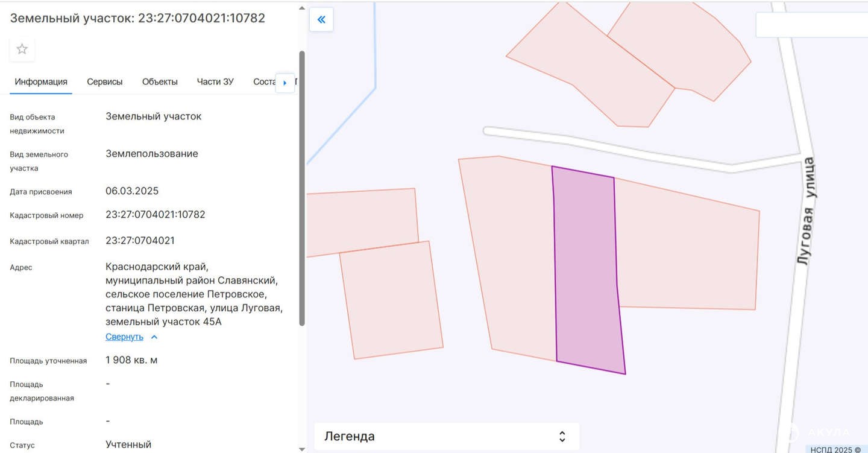This screenshot has height=453, width=868.
Task: Click the Свернуть link under the address
Action: click(x=124, y=337)
